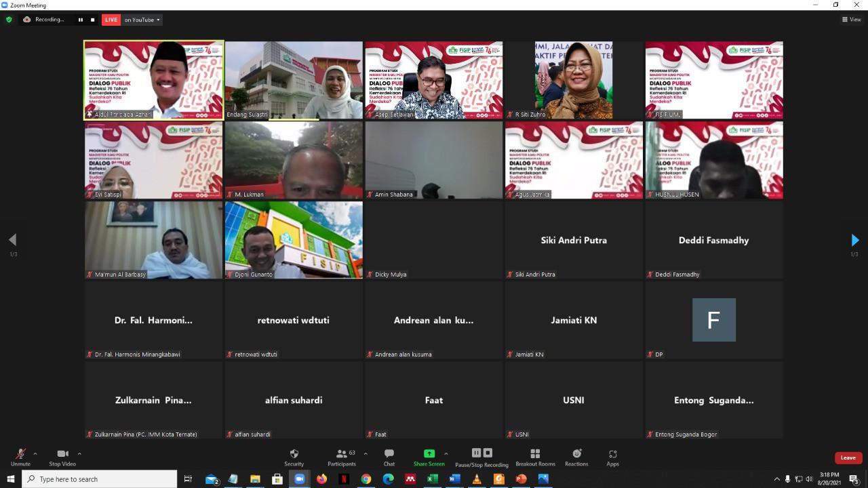
Task: Stop the recording with the square button
Action: pos(92,20)
